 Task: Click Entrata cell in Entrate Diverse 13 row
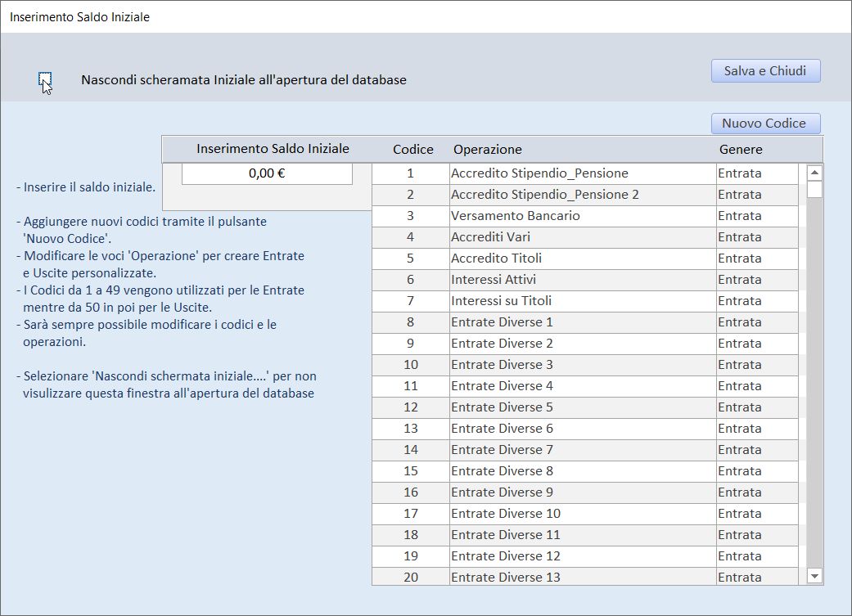pos(757,577)
